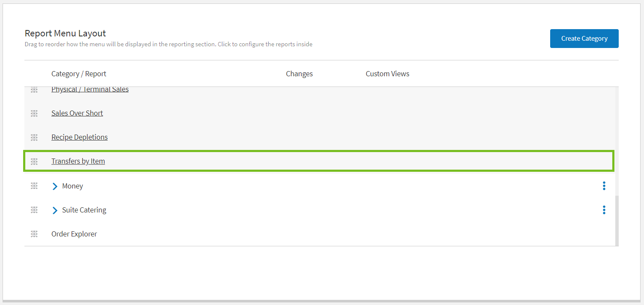644x305 pixels.
Task: Click drag handle beside Order Explorer
Action: (x=34, y=234)
